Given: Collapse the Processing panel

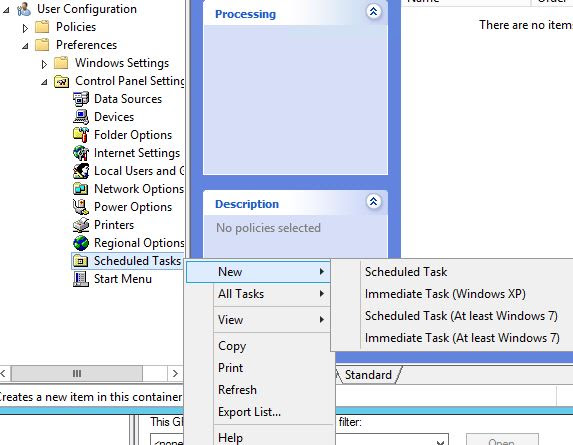Looking at the screenshot, I should tap(373, 12).
